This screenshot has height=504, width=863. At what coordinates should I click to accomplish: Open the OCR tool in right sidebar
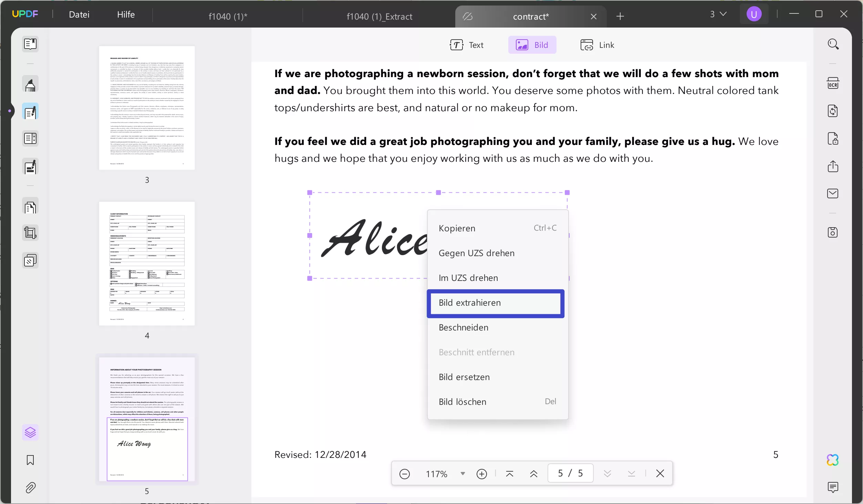point(833,84)
